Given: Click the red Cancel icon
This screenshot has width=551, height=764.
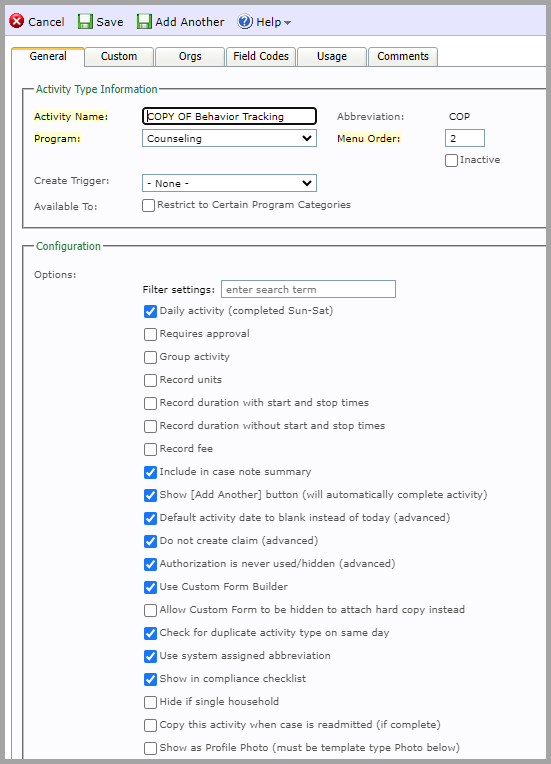Looking at the screenshot, I should coord(17,21).
